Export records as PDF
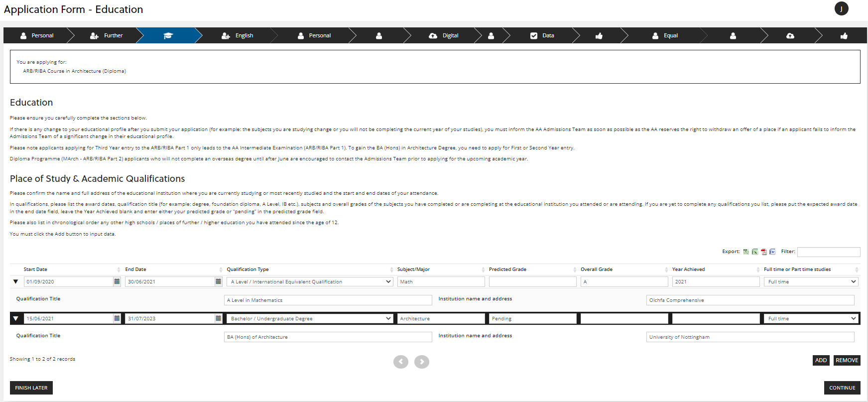This screenshot has height=402, width=868. pyautogui.click(x=763, y=252)
